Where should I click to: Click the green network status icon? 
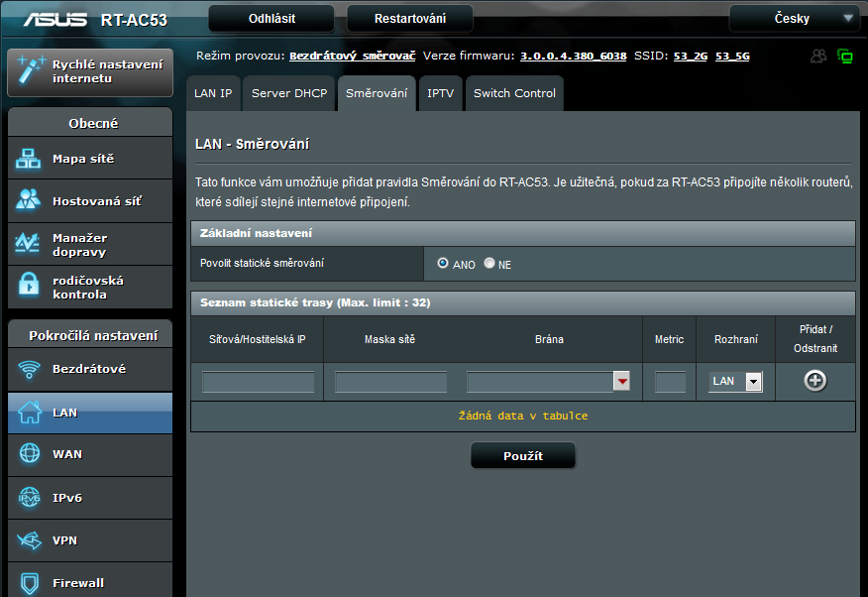coord(845,57)
